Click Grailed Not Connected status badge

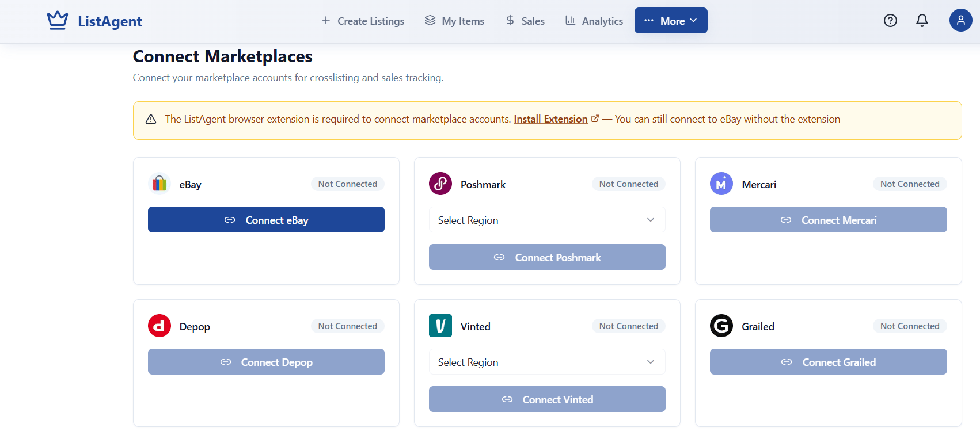point(910,326)
